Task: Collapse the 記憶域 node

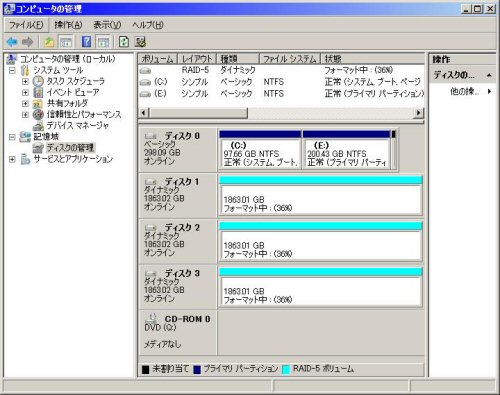Action: pos(12,137)
